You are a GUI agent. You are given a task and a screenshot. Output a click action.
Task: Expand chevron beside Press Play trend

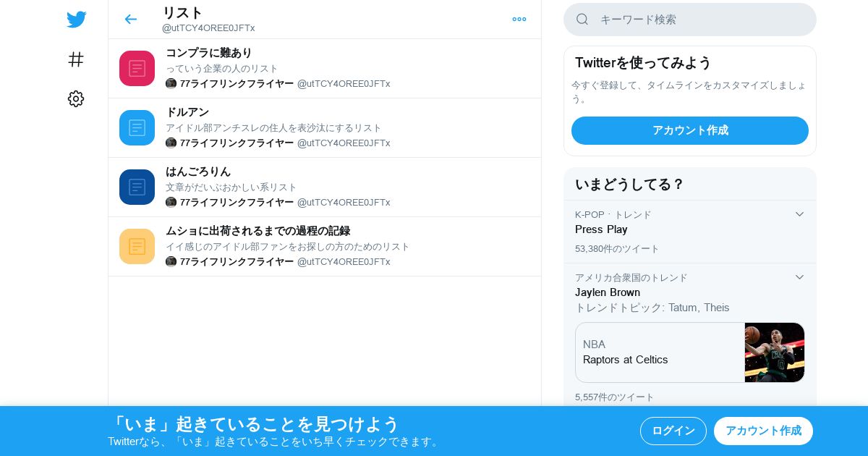click(x=799, y=214)
